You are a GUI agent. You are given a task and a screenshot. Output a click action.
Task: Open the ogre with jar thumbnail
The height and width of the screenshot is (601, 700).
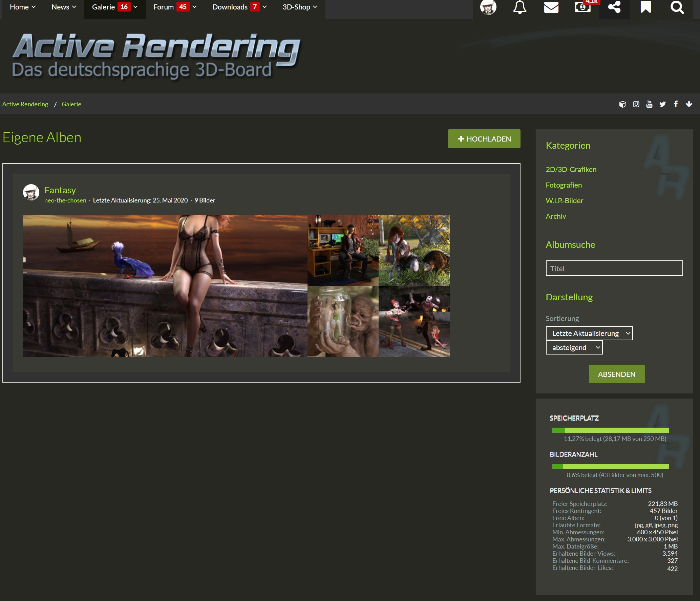[x=343, y=321]
